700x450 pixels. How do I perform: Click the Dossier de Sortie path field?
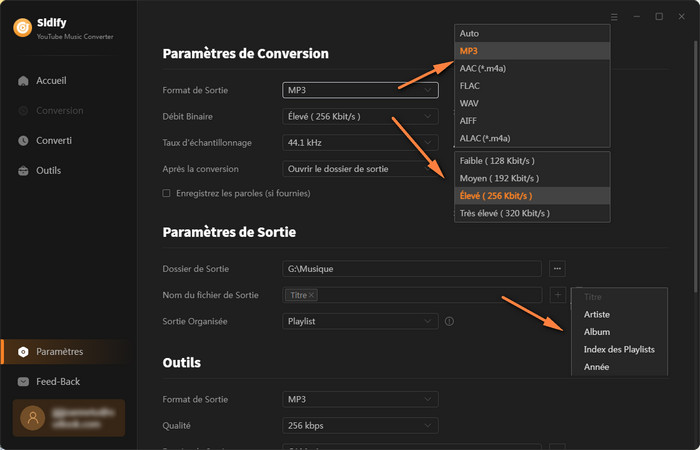tap(412, 268)
